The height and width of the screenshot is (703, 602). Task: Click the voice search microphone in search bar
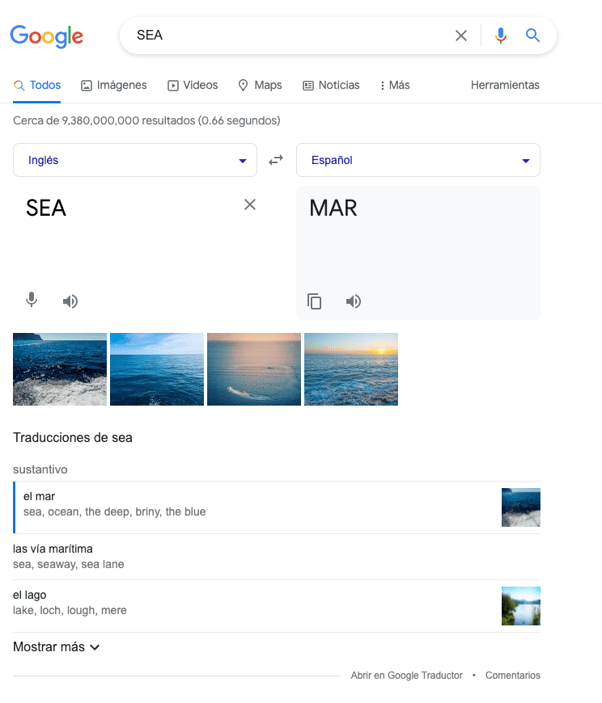[x=501, y=36]
